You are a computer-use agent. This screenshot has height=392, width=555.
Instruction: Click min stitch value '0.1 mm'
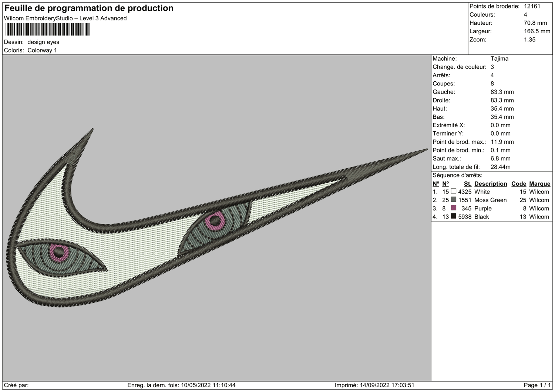[501, 150]
